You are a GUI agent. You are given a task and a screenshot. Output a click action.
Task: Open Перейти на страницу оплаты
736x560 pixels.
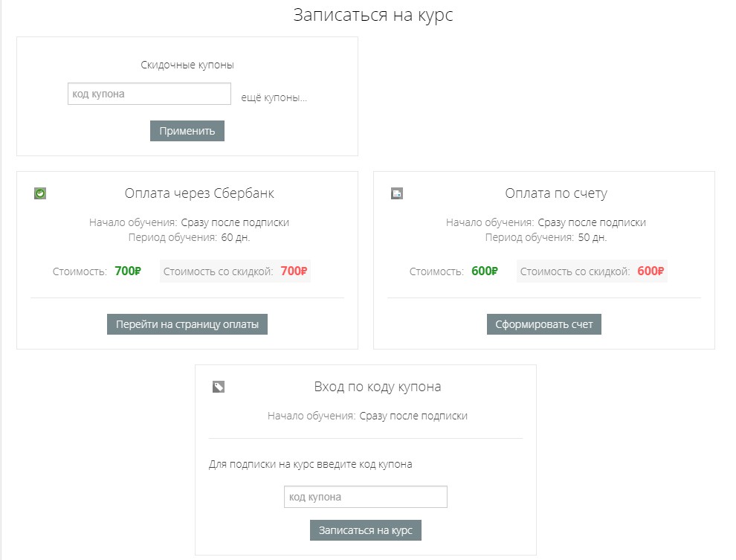pyautogui.click(x=187, y=324)
